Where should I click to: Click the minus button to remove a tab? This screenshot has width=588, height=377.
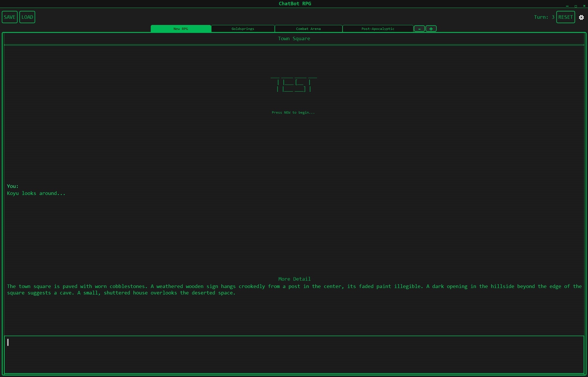point(419,29)
